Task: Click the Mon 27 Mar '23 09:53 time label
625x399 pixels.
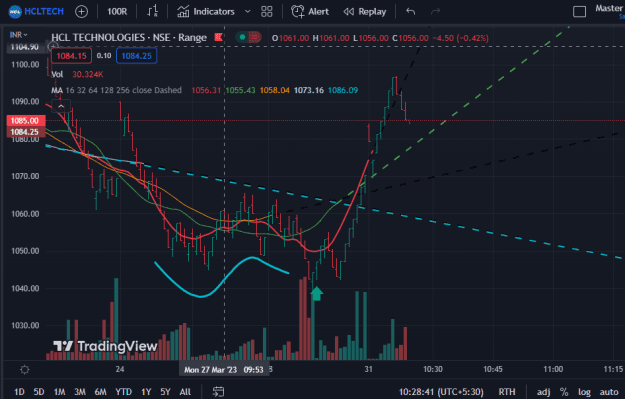Action: coord(224,370)
